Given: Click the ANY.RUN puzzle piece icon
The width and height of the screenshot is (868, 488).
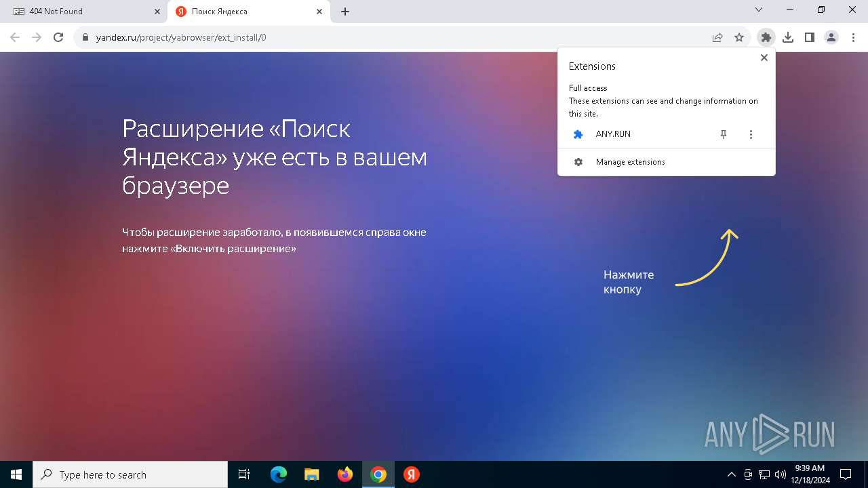Looking at the screenshot, I should 578,134.
